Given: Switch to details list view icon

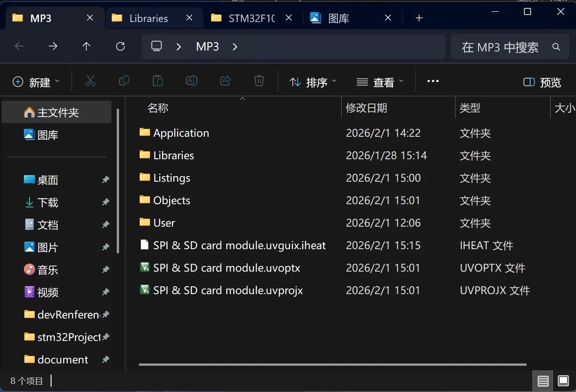Looking at the screenshot, I should click(x=543, y=381).
